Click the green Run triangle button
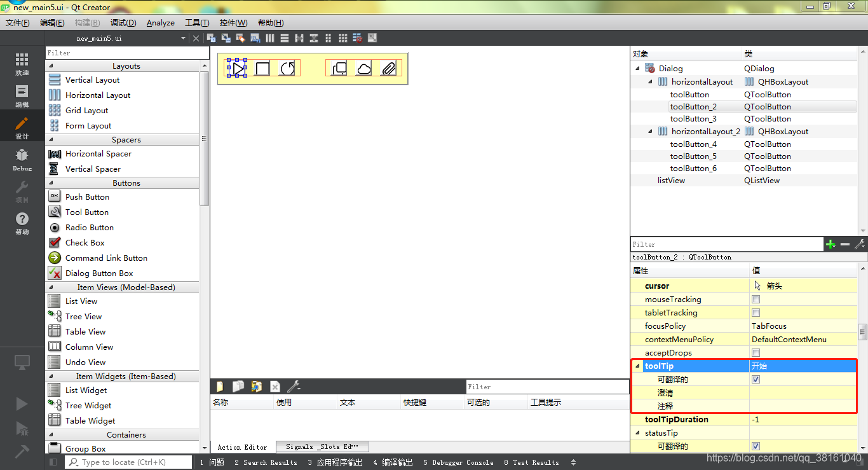The image size is (868, 470). click(x=22, y=404)
